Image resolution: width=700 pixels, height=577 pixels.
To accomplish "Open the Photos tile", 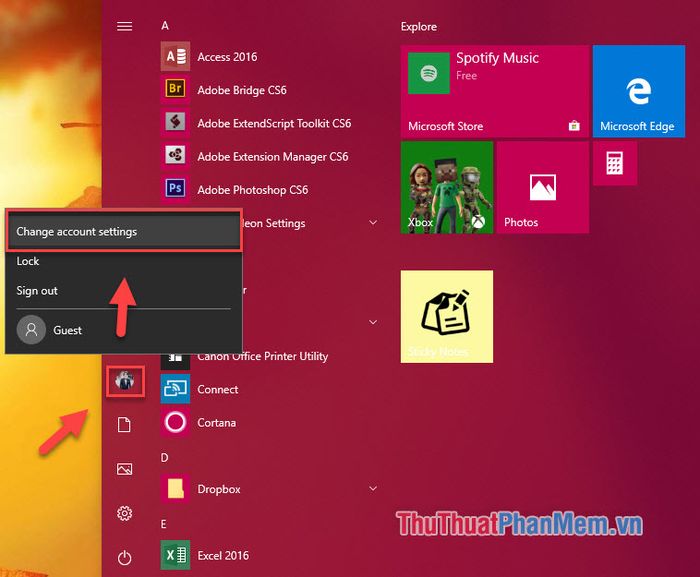I will pos(542,187).
